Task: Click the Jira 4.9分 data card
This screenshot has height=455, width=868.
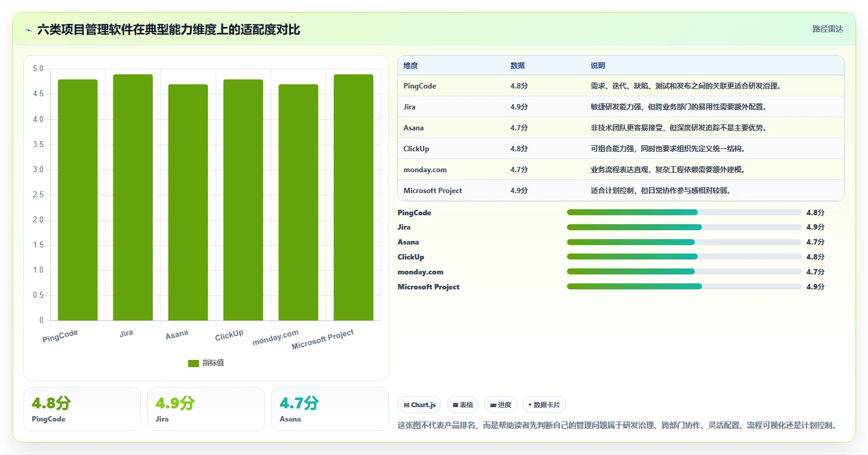Action: click(206, 409)
